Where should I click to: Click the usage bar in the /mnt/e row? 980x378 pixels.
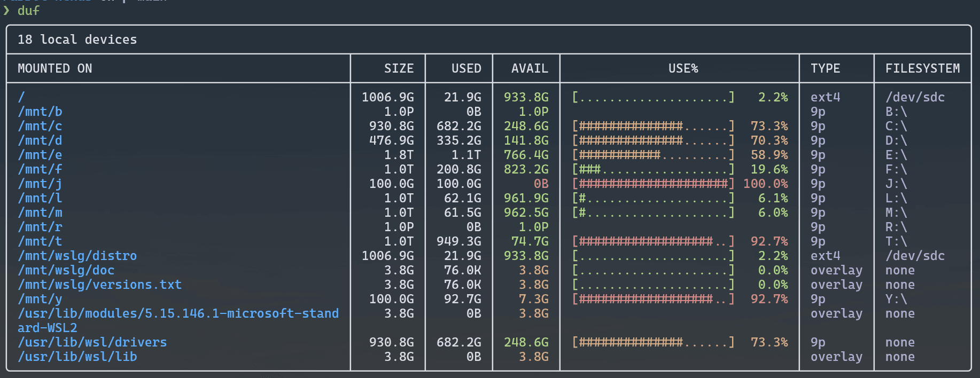coord(653,155)
